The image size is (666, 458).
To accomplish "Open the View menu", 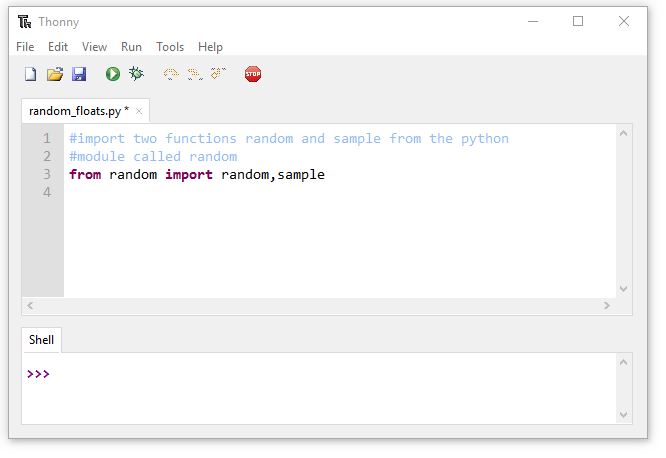I will pos(94,47).
